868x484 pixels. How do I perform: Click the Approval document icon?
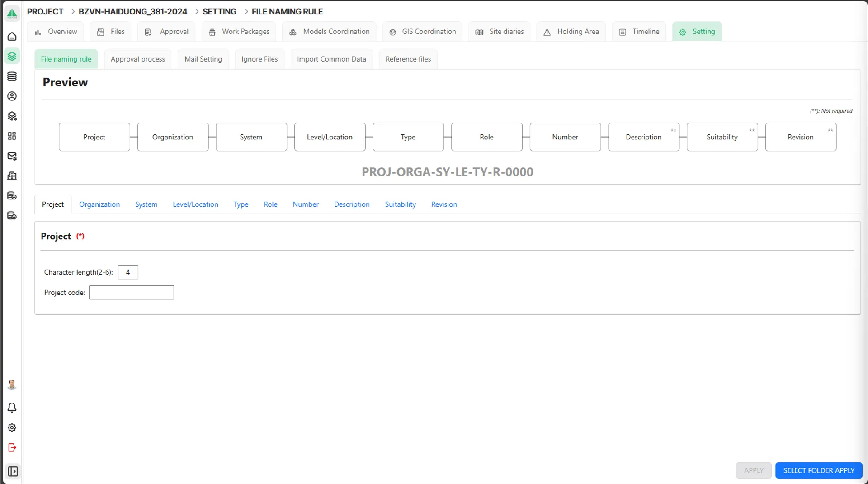[x=148, y=32]
